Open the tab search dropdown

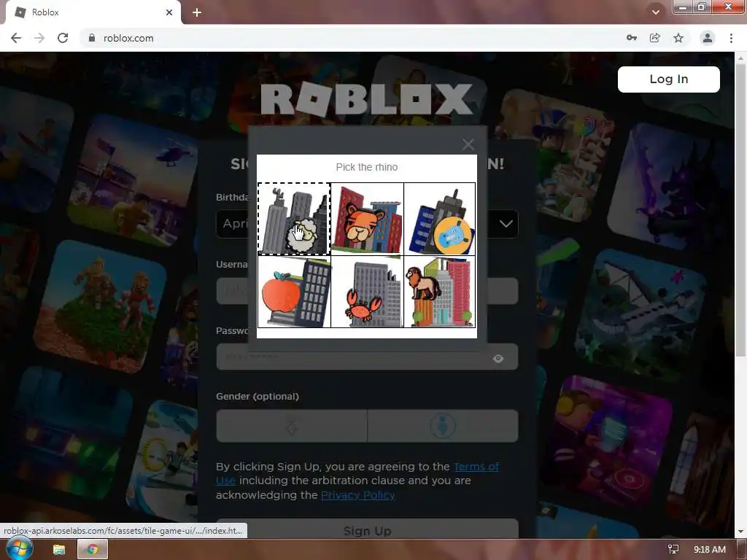pyautogui.click(x=656, y=12)
